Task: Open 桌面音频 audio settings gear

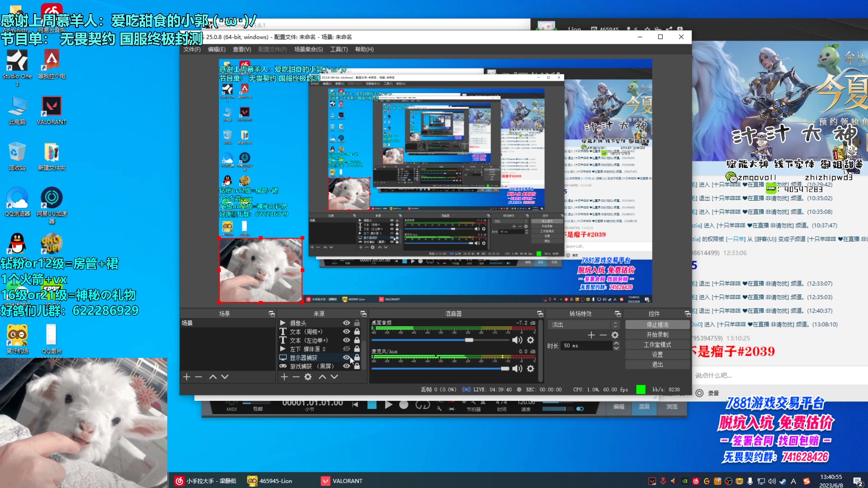Action: tap(531, 340)
